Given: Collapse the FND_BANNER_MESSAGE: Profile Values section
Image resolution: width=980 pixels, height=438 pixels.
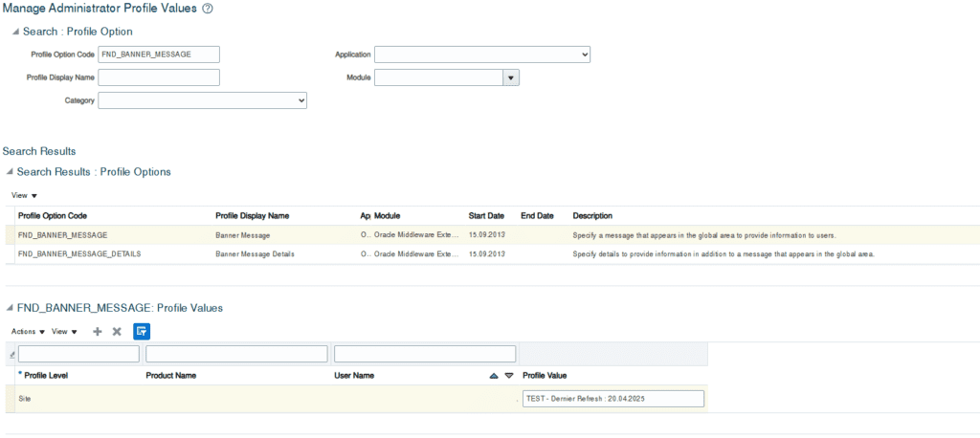Looking at the screenshot, I should click(x=10, y=308).
